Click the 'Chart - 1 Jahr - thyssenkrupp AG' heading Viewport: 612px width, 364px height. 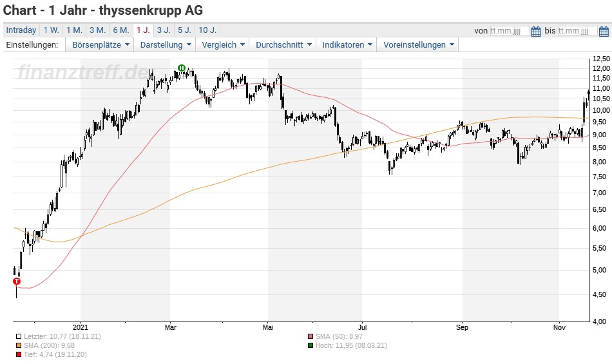(103, 10)
